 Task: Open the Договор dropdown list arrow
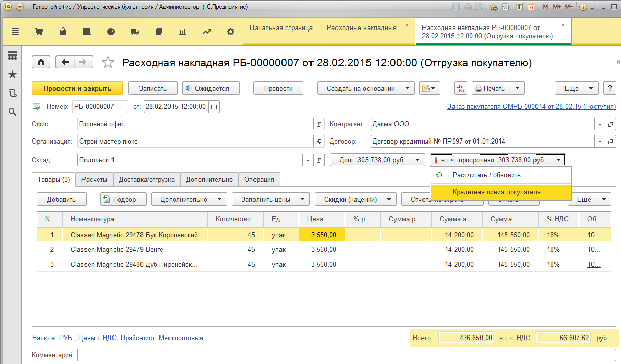(601, 142)
